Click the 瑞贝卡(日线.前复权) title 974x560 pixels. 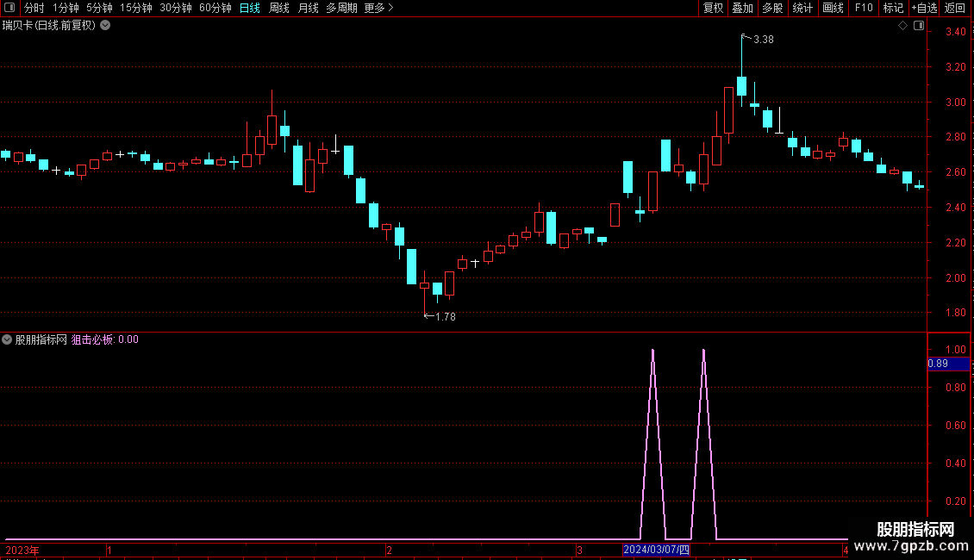coord(49,26)
